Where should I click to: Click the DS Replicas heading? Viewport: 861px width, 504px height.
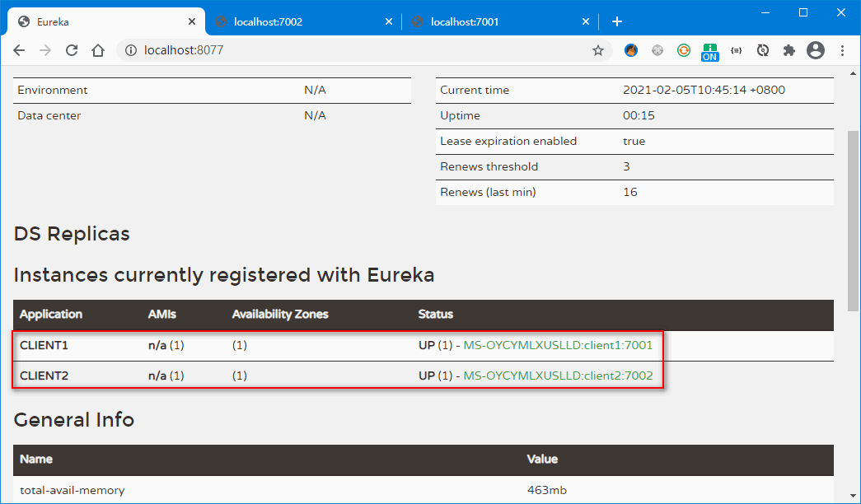72,234
